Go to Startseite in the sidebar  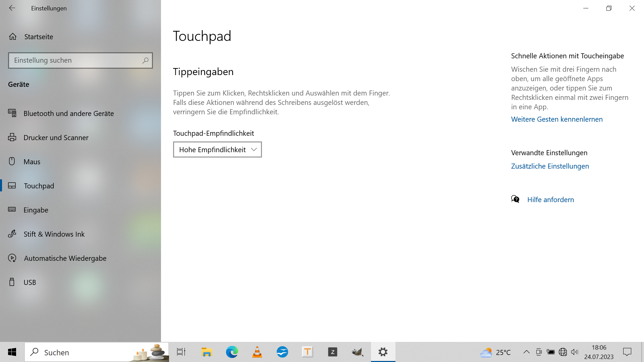(x=38, y=37)
